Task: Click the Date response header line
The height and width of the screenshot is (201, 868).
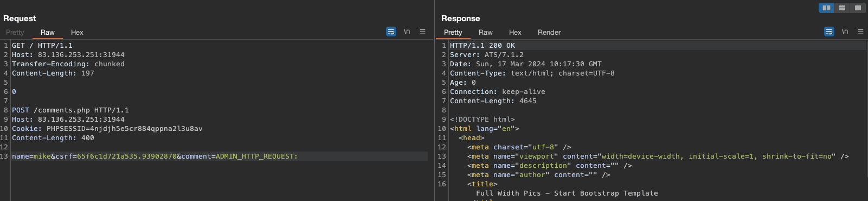Action: click(x=526, y=64)
